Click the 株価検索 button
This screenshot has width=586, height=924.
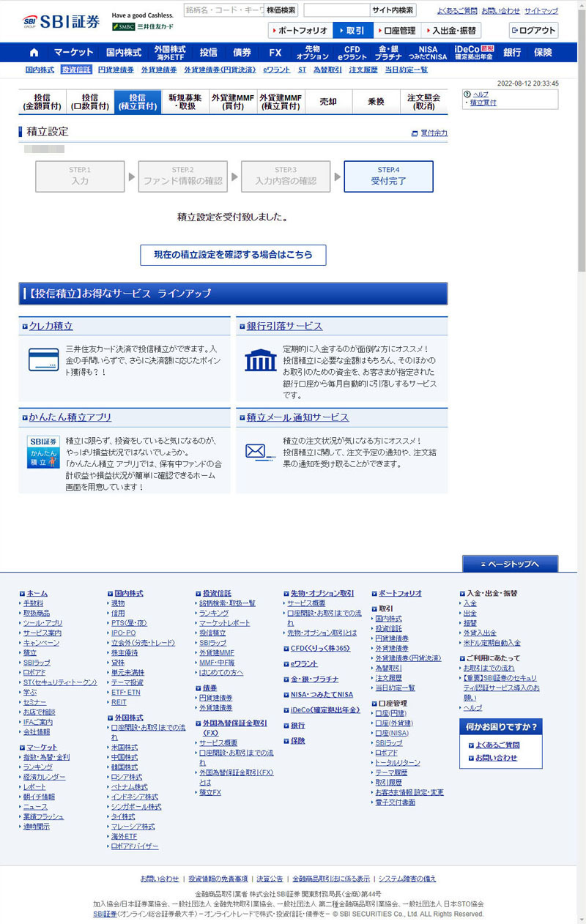tap(281, 10)
